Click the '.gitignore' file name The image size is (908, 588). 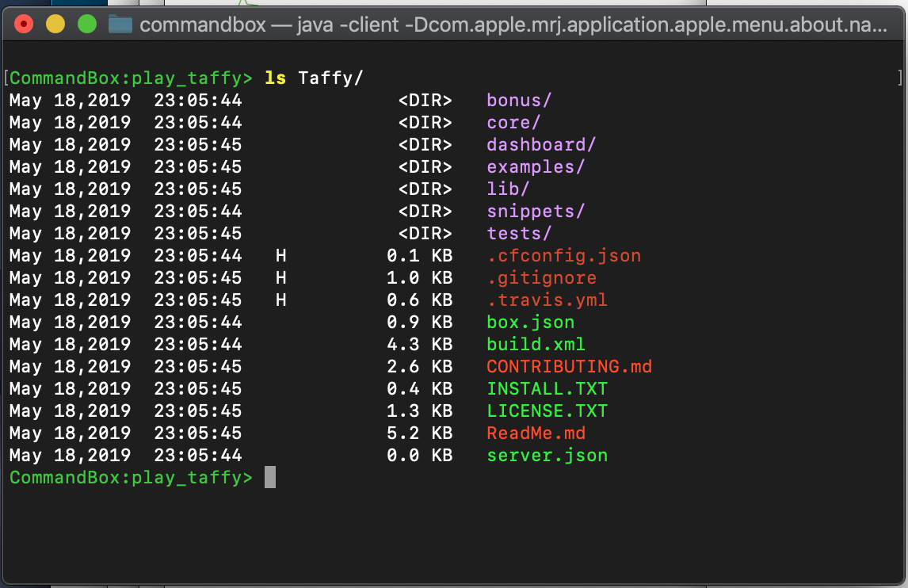click(541, 277)
